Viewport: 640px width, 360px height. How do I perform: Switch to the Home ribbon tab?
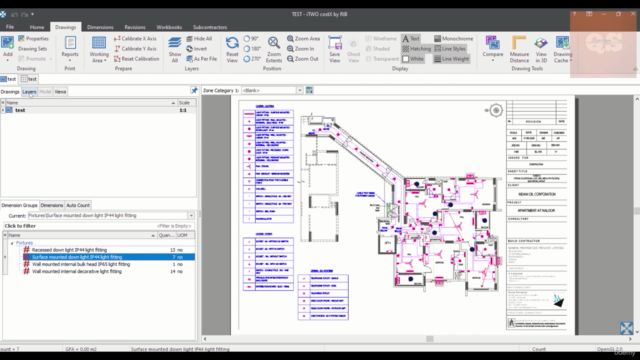click(37, 27)
